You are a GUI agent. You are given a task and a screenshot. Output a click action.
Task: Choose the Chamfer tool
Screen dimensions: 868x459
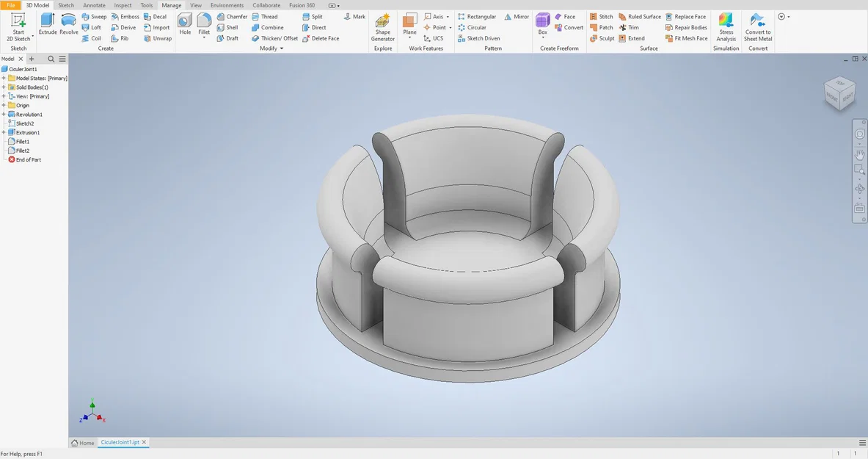(x=232, y=16)
